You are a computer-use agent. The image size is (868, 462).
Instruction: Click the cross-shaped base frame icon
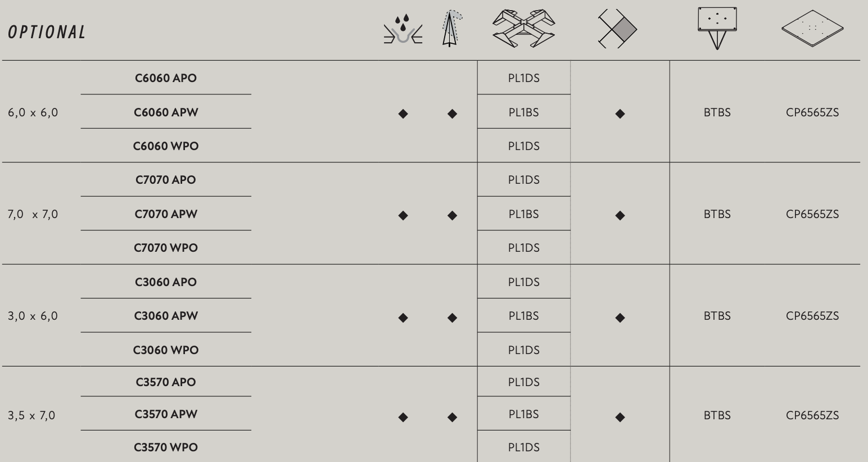523,28
